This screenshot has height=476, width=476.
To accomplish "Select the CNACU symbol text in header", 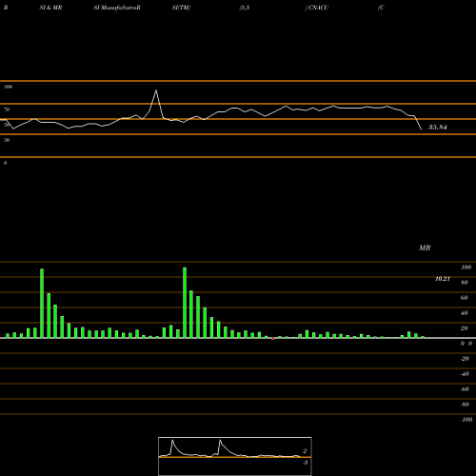I will click(318, 8).
